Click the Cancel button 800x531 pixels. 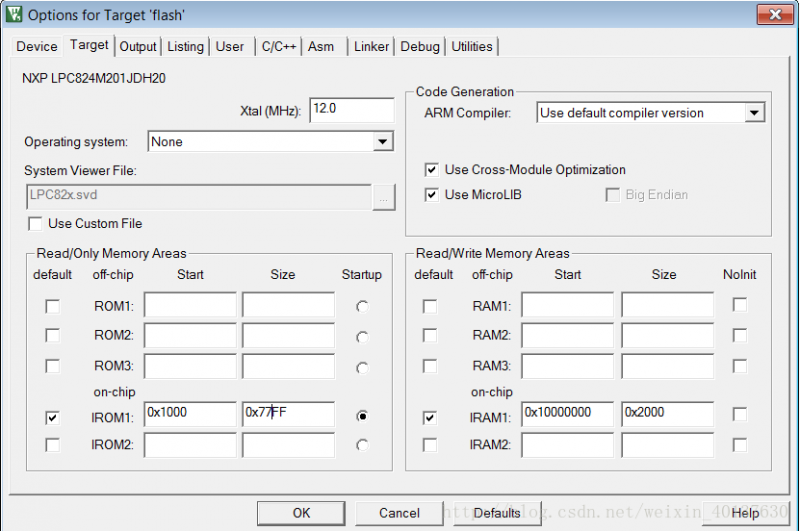click(399, 513)
